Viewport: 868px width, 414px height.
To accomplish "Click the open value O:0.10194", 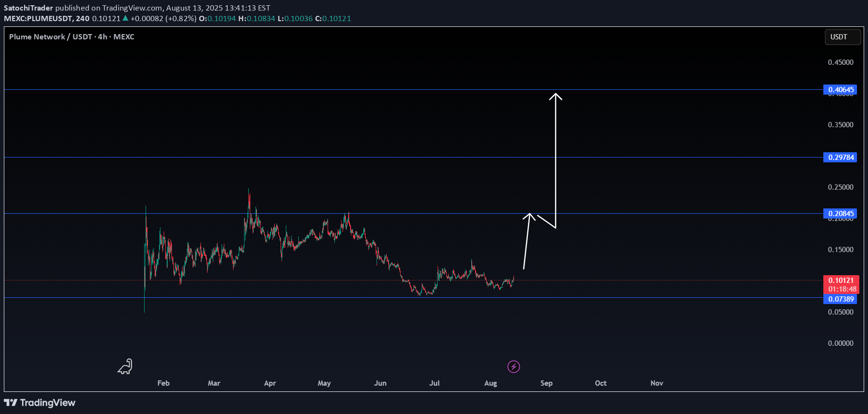I will click(x=217, y=19).
